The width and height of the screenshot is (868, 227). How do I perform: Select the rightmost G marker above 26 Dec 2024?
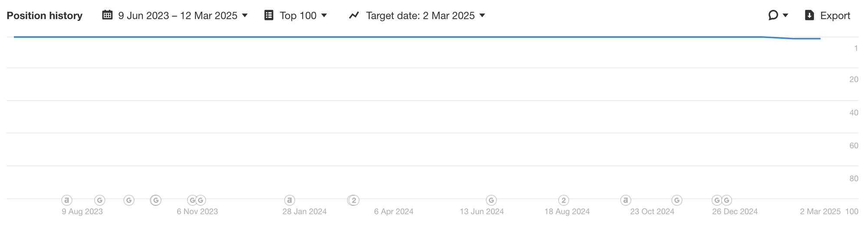point(727,200)
